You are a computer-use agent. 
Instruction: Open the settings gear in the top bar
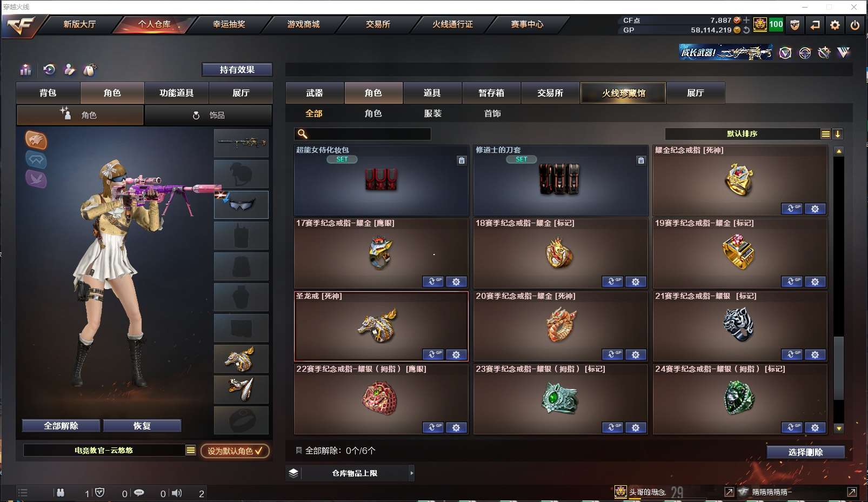coord(835,25)
